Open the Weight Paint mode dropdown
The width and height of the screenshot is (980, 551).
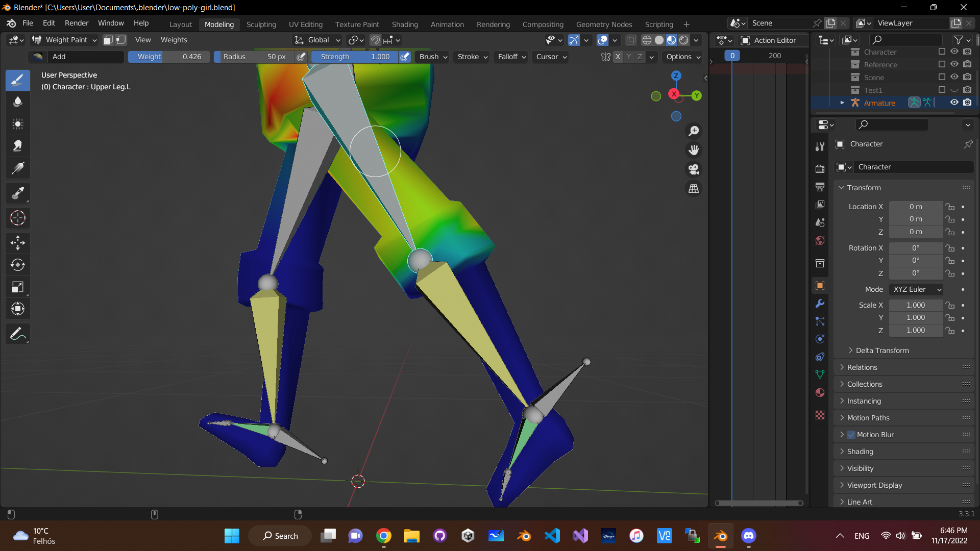click(64, 40)
